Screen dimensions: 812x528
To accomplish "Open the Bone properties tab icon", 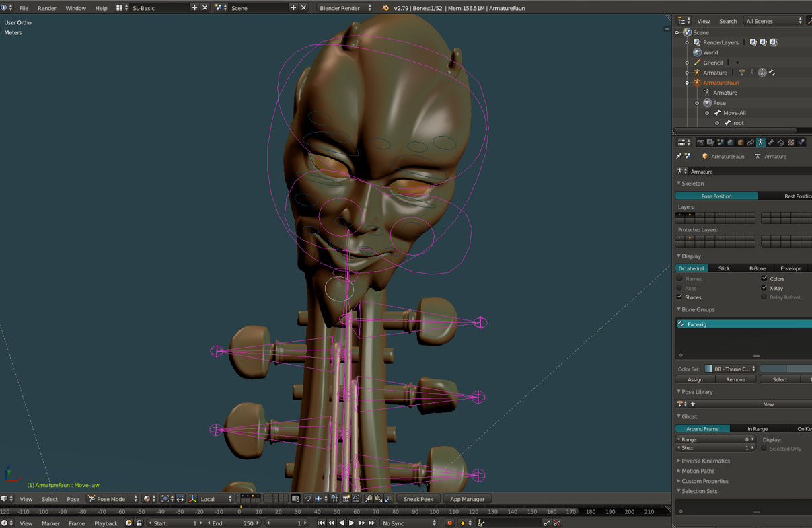I will (x=771, y=143).
